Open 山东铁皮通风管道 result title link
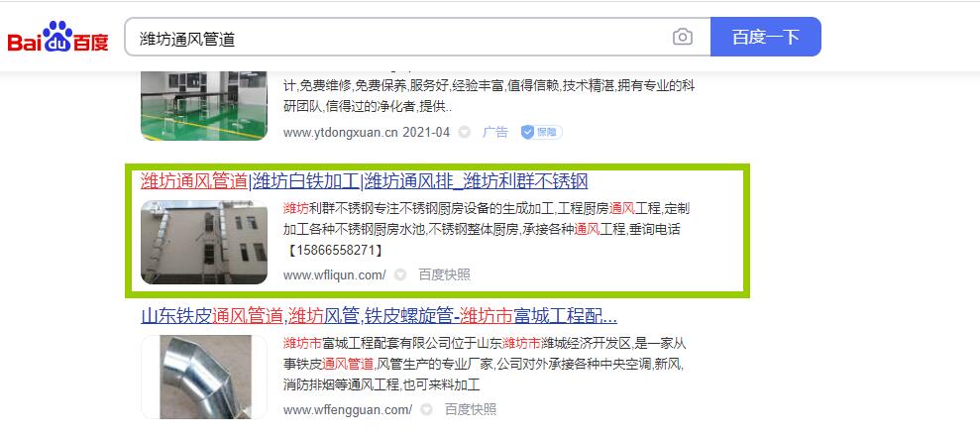The height and width of the screenshot is (436, 980). (379, 317)
